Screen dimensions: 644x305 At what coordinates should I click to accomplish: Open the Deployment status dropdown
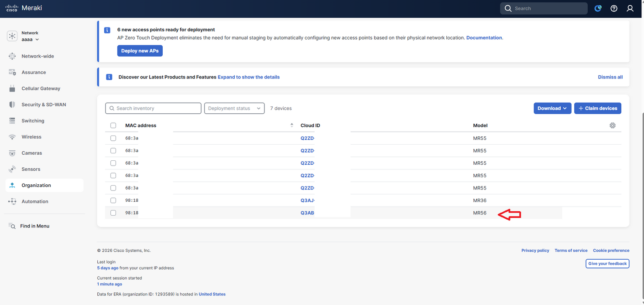[x=234, y=108]
